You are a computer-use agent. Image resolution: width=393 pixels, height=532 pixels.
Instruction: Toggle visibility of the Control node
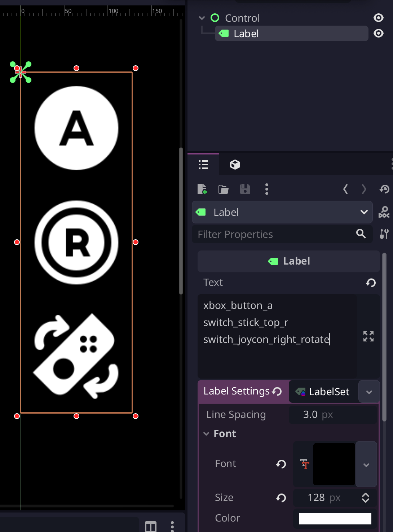pos(378,18)
